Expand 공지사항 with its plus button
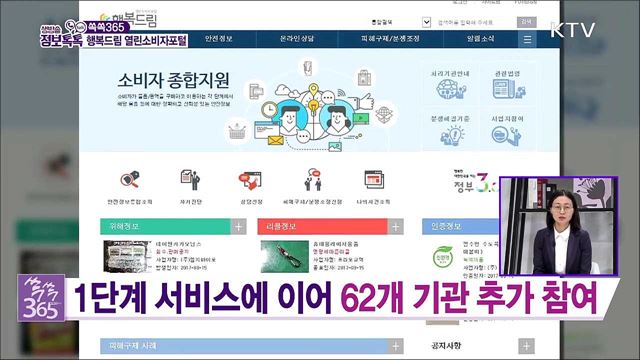 point(527,346)
